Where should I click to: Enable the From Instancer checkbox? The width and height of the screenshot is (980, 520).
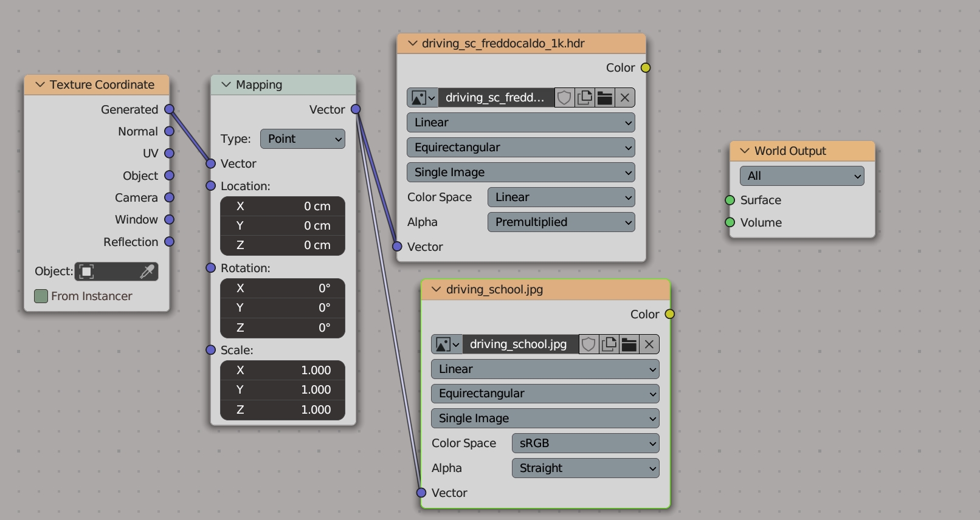pyautogui.click(x=41, y=296)
